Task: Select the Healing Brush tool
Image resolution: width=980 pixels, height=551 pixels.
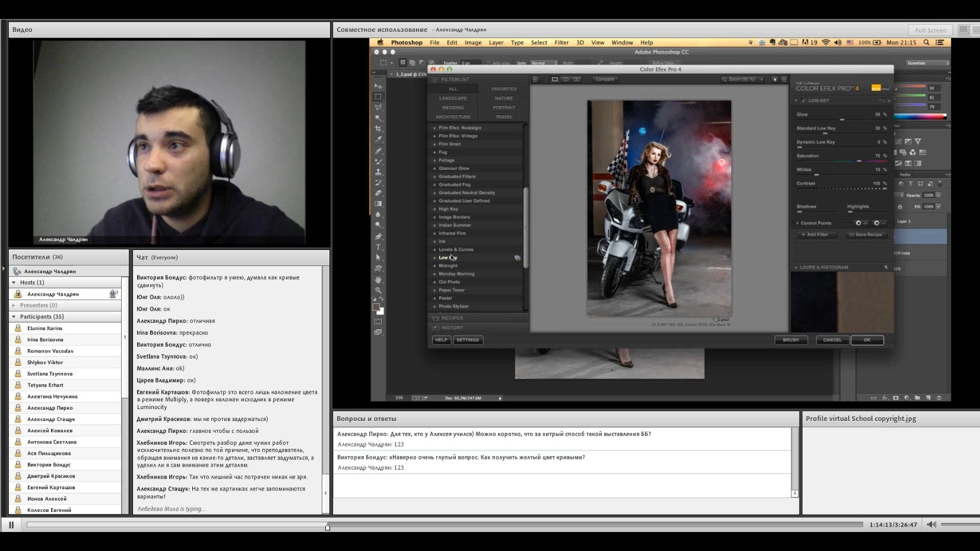Action: point(378,151)
